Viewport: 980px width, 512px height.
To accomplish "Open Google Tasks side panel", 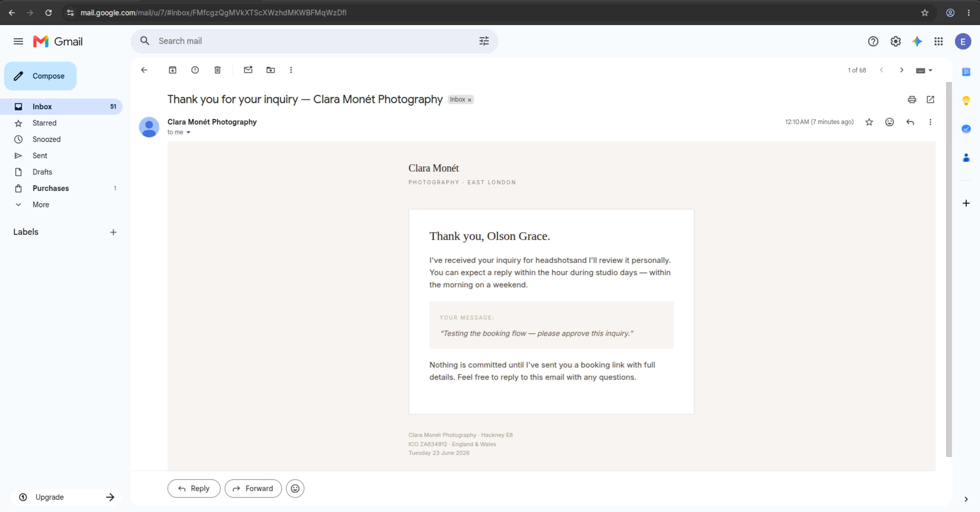I will [966, 129].
